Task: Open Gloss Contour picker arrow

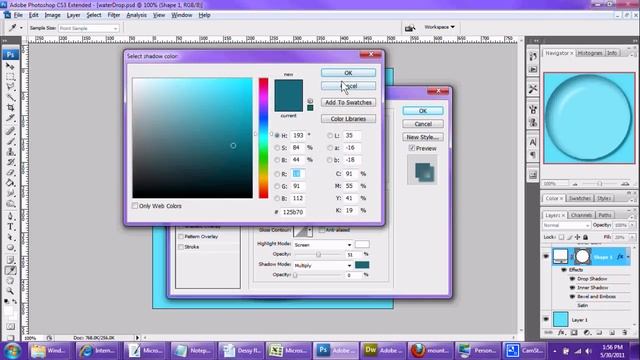Action: (310, 231)
